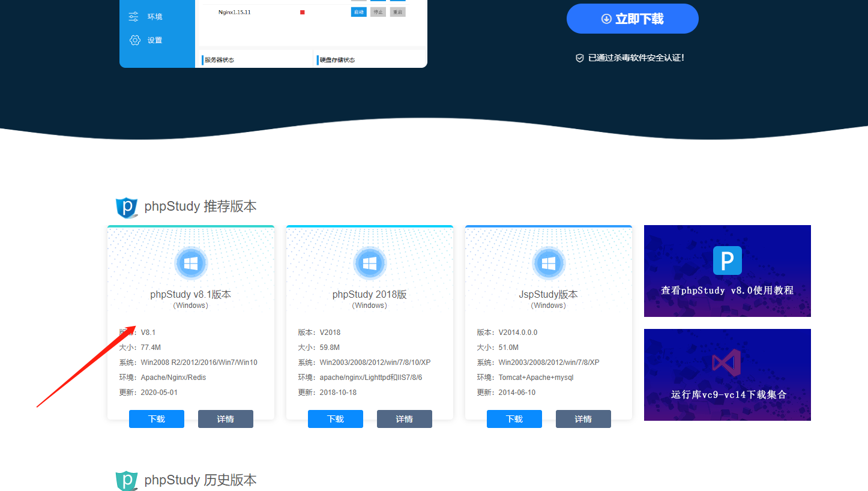Screen dimensions: 868x491
Task: Click the 已通过杀毒软件安全认证 text
Action: coord(636,58)
